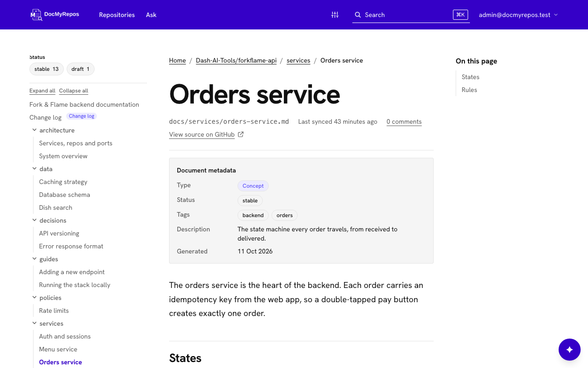Image resolution: width=588 pixels, height=368 pixels.
Task: Click the DocMyRepos logo
Action: [x=55, y=15]
